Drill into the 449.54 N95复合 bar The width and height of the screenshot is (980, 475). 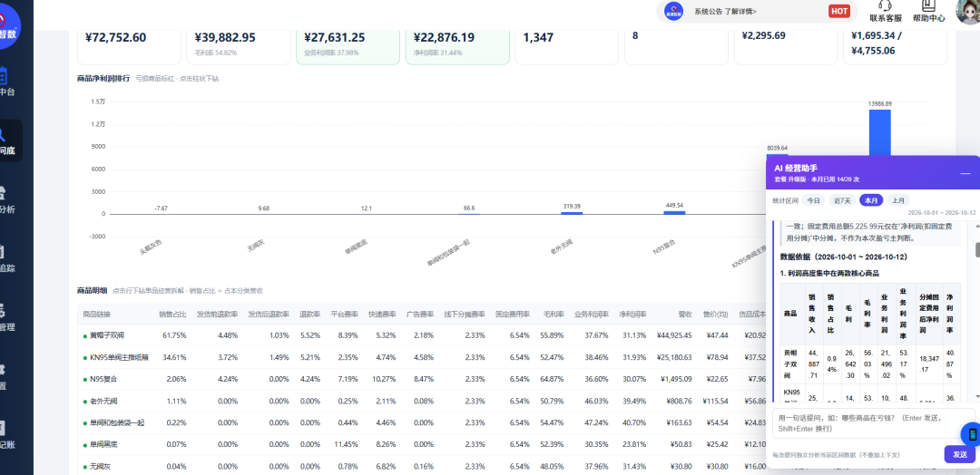coord(673,212)
